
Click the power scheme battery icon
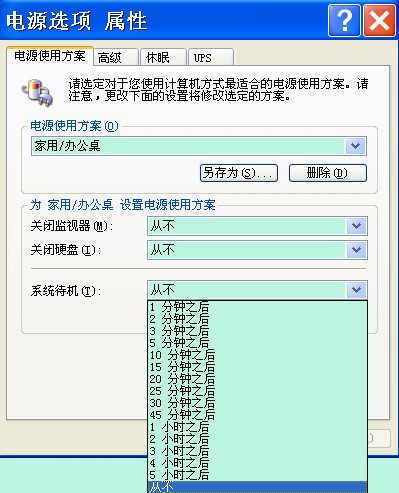point(37,93)
